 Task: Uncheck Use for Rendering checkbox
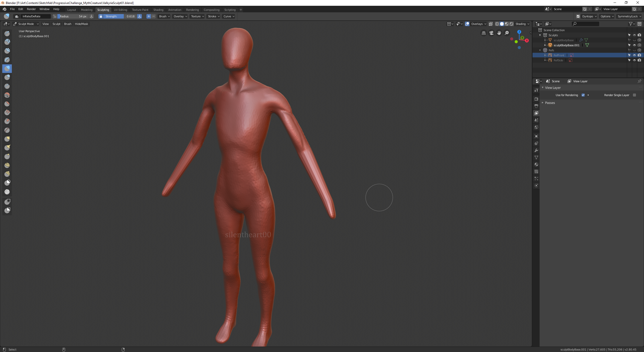point(583,95)
